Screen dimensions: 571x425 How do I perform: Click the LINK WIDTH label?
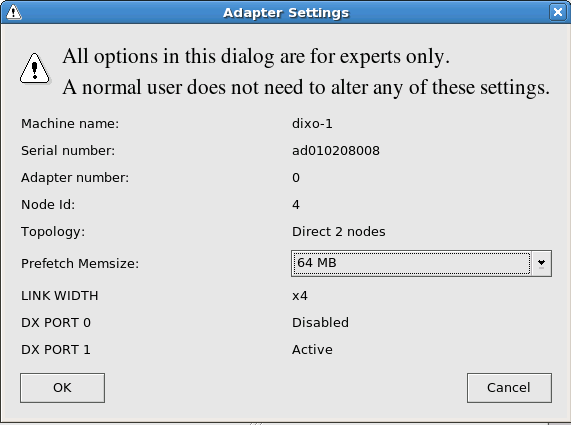[59, 296]
